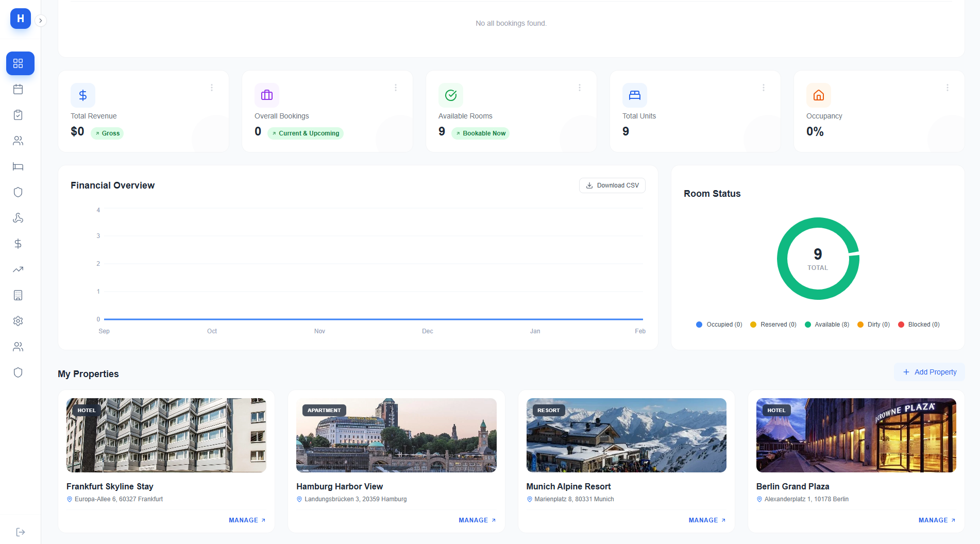The width and height of the screenshot is (980, 544).
Task: Open Occupancy card options menu
Action: click(948, 88)
